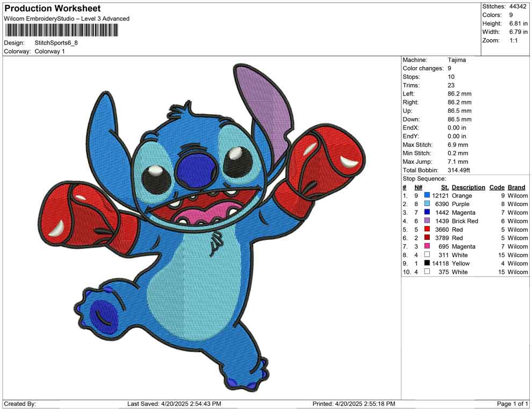The image size is (532, 409).
Task: Select the light blue swatch for stop 2
Action: 427,203
